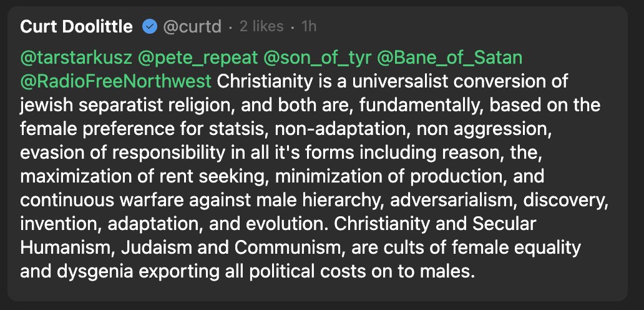This screenshot has height=310, width=644.
Task: Click the @son_of_tyr mention
Action: pos(318,58)
